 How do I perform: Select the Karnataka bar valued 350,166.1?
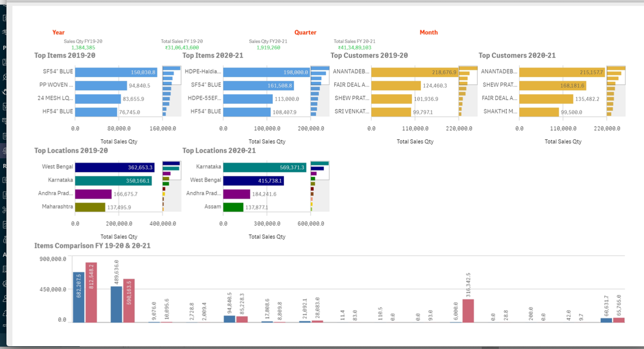[x=113, y=181]
